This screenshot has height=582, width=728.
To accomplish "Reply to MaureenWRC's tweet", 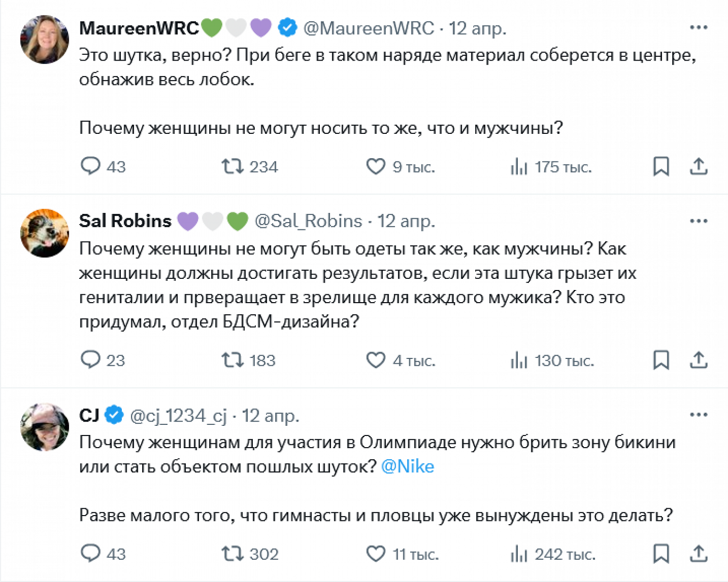I will point(91,166).
